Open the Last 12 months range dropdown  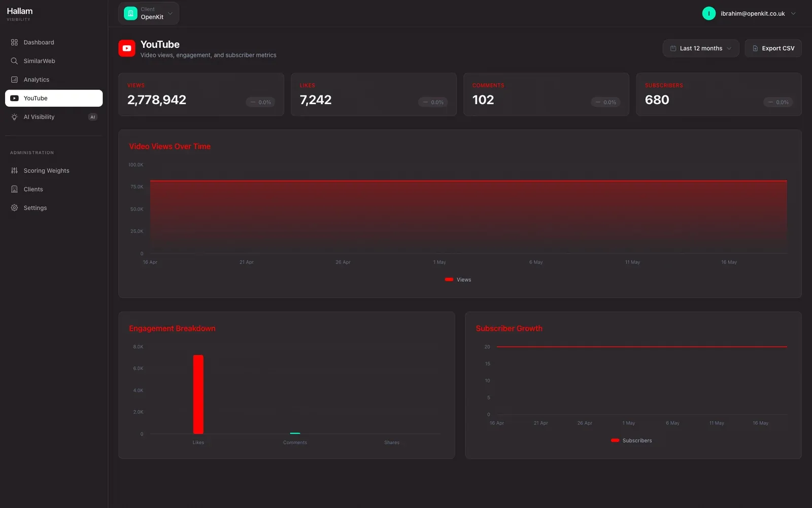[x=700, y=48]
